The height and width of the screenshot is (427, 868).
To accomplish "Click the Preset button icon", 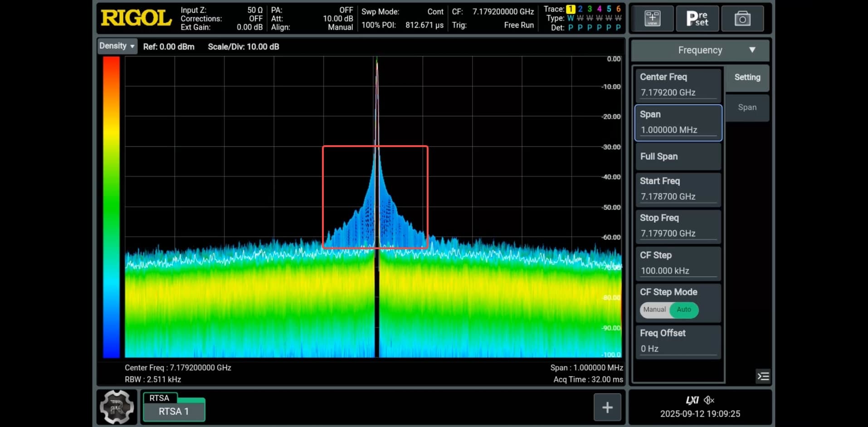I will coord(697,19).
